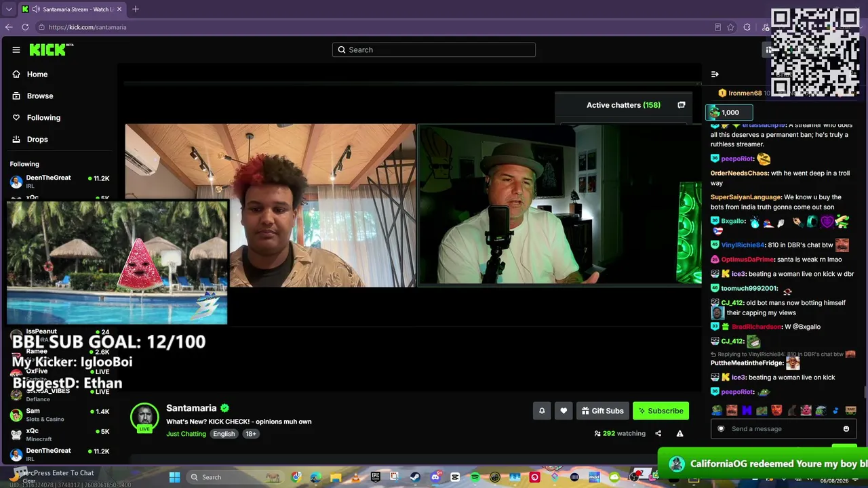Select the Santamaria Stream browser tab
The width and height of the screenshot is (868, 488).
72,9
